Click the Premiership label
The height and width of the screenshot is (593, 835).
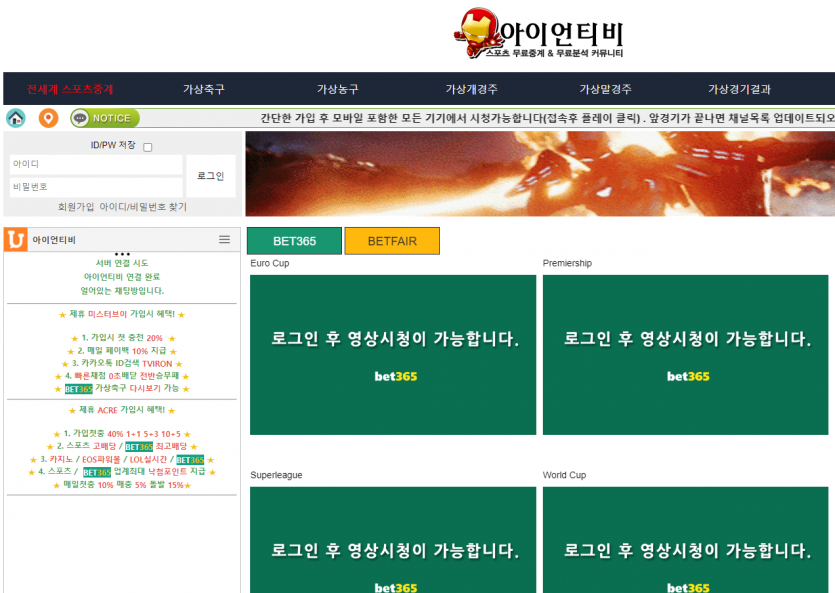(x=567, y=263)
